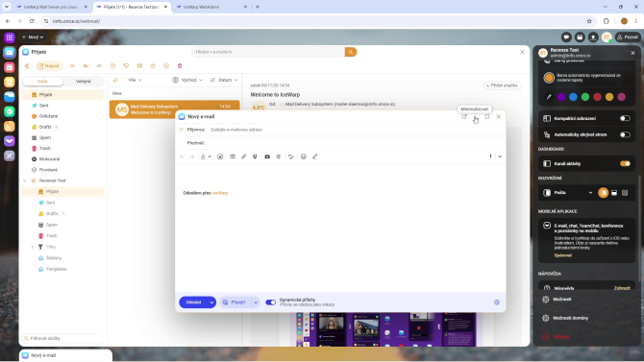Click the Příjemce recipient address field
This screenshot has height=362, width=644.
[x=357, y=130]
